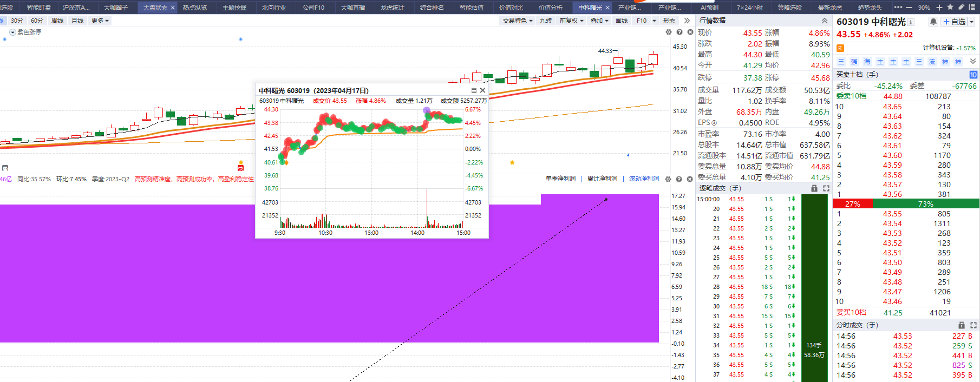Open the three-dots overflow tab menu

(x=898, y=8)
